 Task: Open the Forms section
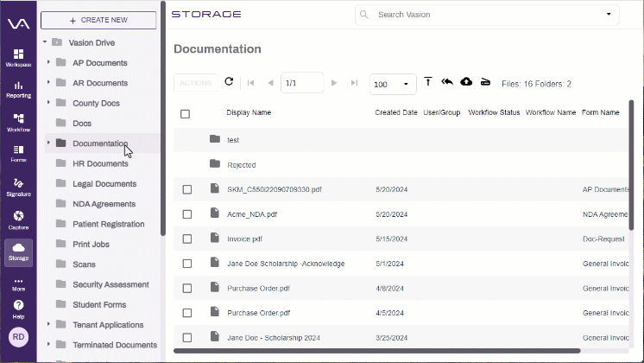coord(18,154)
